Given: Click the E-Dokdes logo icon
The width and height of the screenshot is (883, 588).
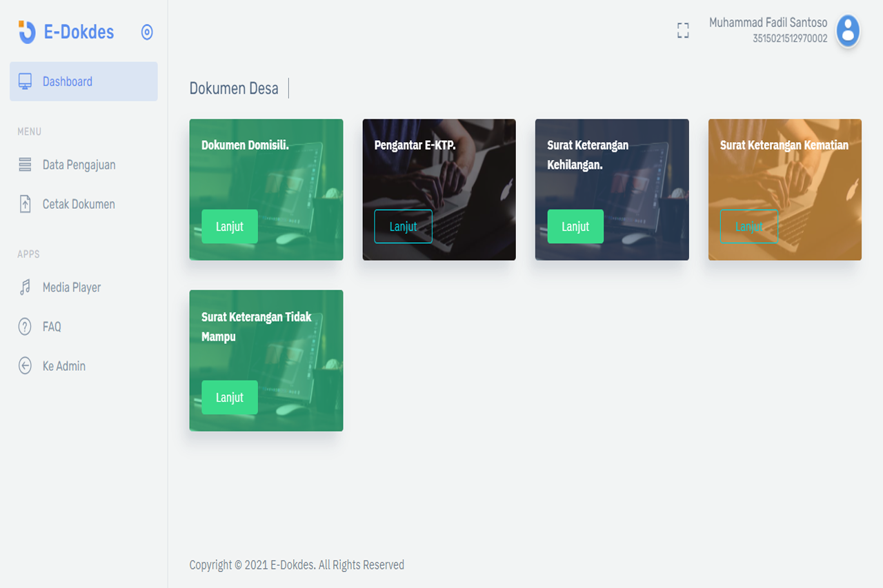Looking at the screenshot, I should click(x=26, y=32).
